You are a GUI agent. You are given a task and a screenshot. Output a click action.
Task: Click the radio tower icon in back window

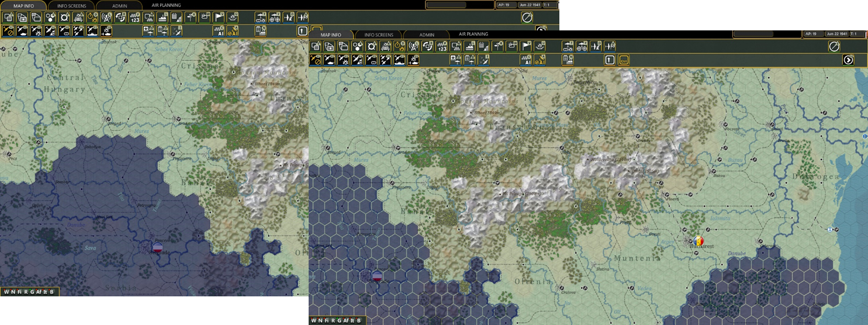point(106,17)
